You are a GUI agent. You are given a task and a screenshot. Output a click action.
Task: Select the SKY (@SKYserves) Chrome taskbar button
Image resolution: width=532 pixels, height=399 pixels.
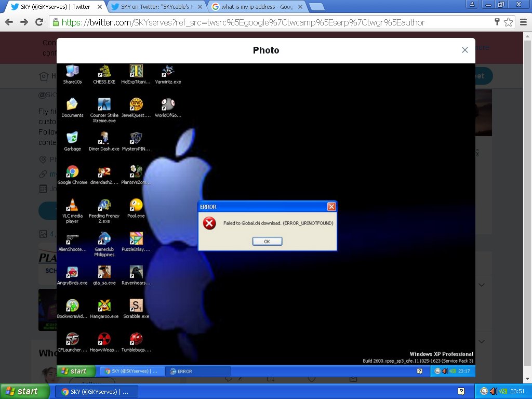(x=96, y=392)
